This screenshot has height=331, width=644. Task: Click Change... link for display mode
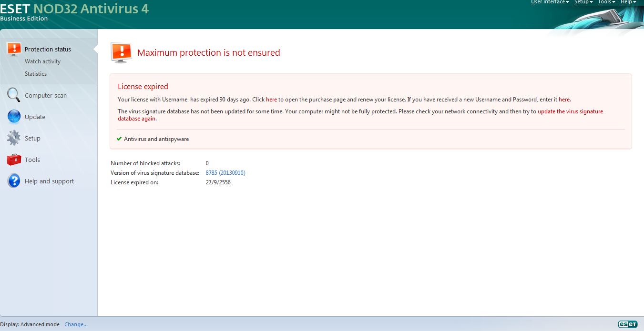coord(76,324)
